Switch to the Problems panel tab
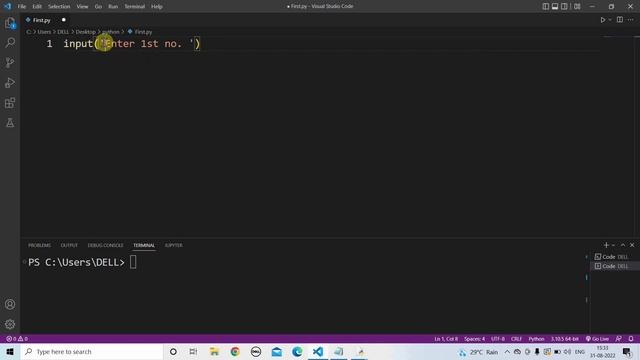This screenshot has height=360, width=640. tap(40, 245)
